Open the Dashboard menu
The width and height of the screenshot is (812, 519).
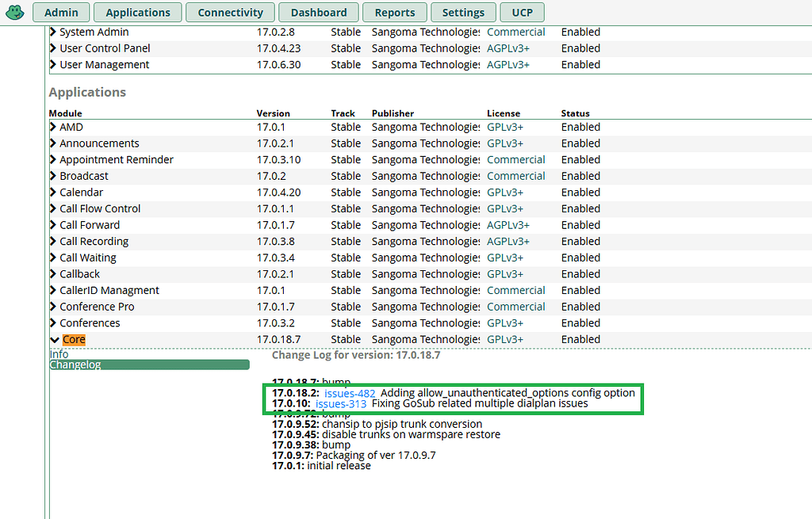[318, 12]
